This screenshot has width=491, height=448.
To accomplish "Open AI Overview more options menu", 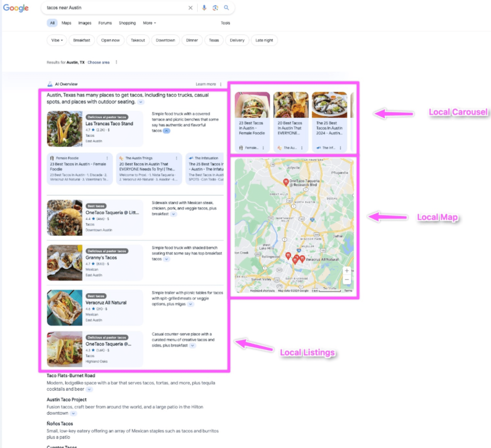I will pyautogui.click(x=221, y=84).
